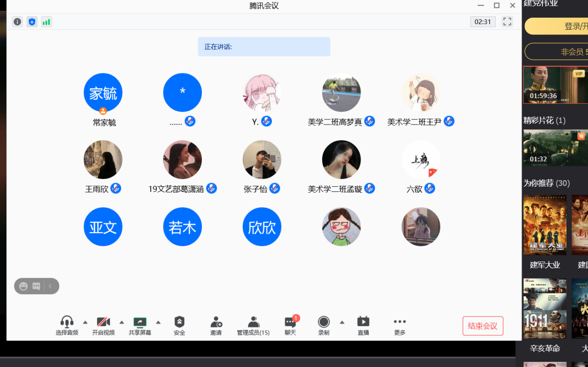
Task: Collapse the reaction bar chevron
Action: pyautogui.click(x=50, y=286)
